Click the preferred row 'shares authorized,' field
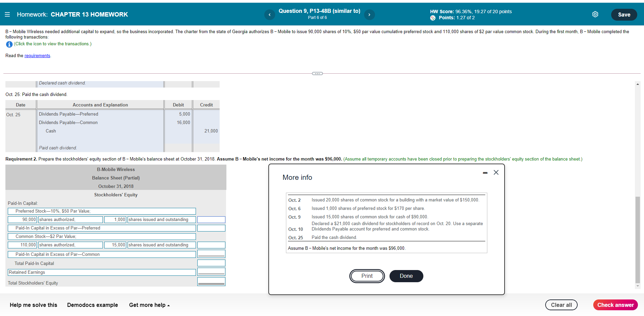 [x=70, y=220]
